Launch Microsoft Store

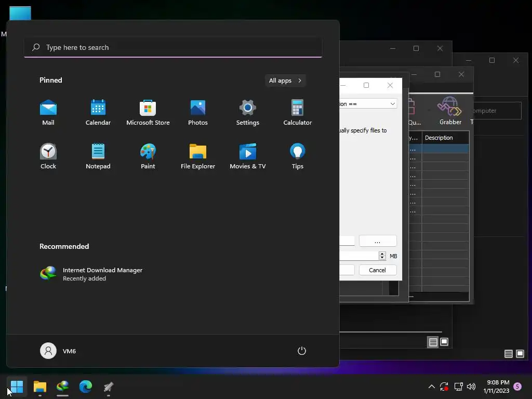(x=148, y=113)
